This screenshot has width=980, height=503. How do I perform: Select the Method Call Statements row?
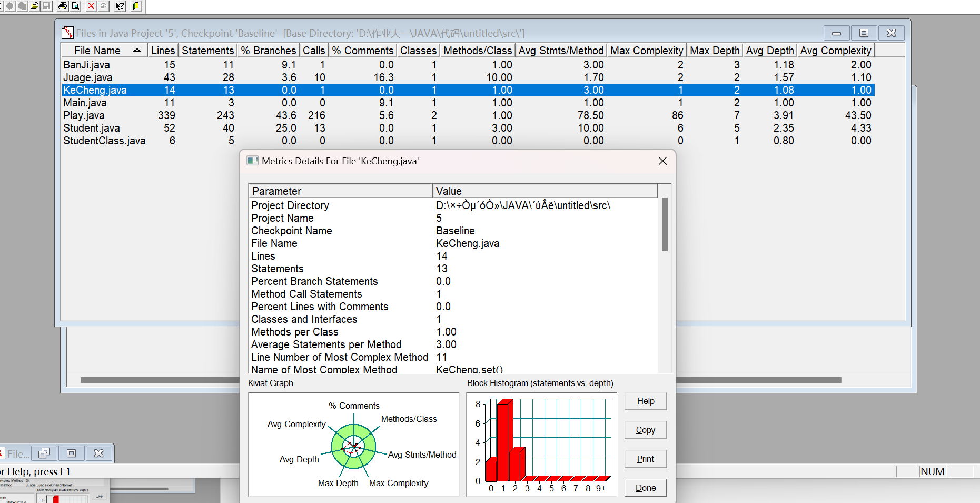[453, 294]
